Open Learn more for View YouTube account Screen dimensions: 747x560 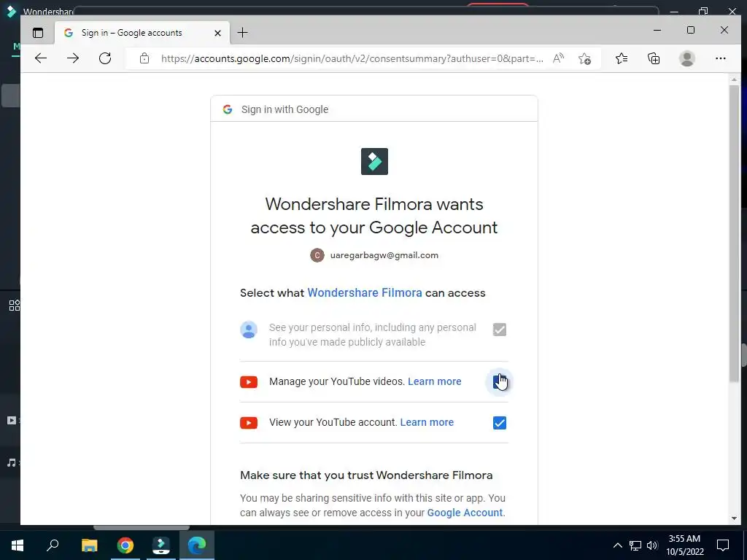[x=427, y=422]
